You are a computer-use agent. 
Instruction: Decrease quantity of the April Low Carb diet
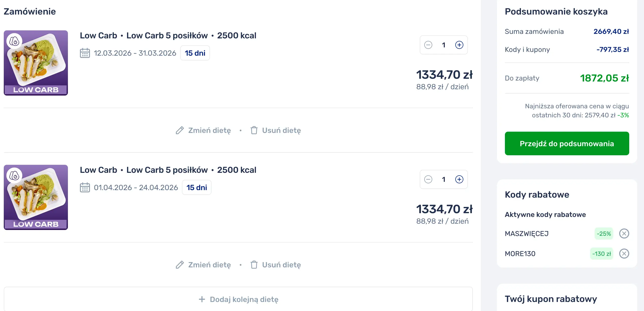point(428,180)
